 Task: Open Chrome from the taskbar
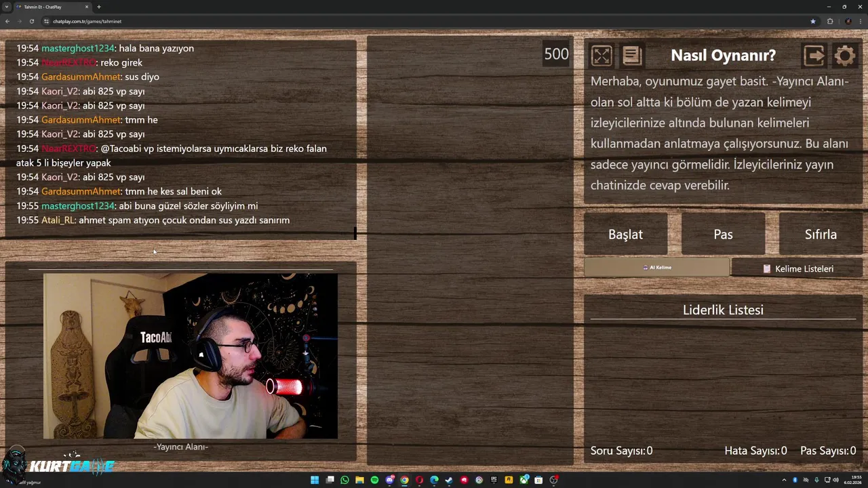404,480
